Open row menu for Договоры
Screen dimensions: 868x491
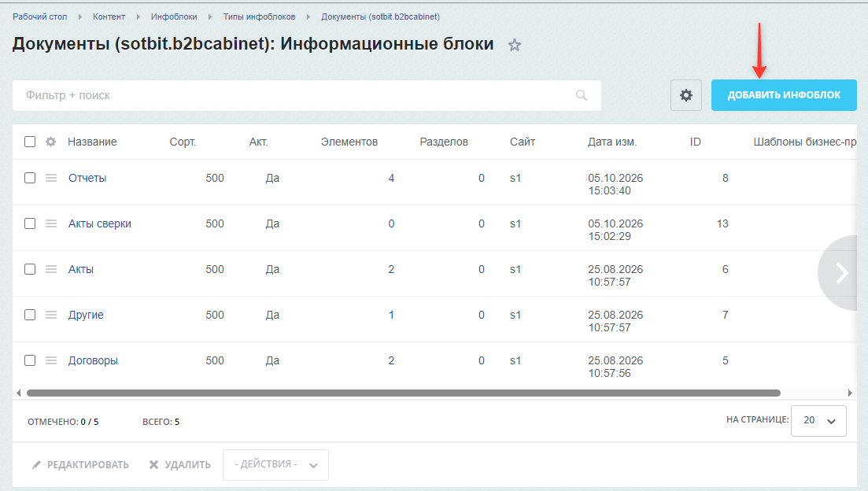[51, 360]
